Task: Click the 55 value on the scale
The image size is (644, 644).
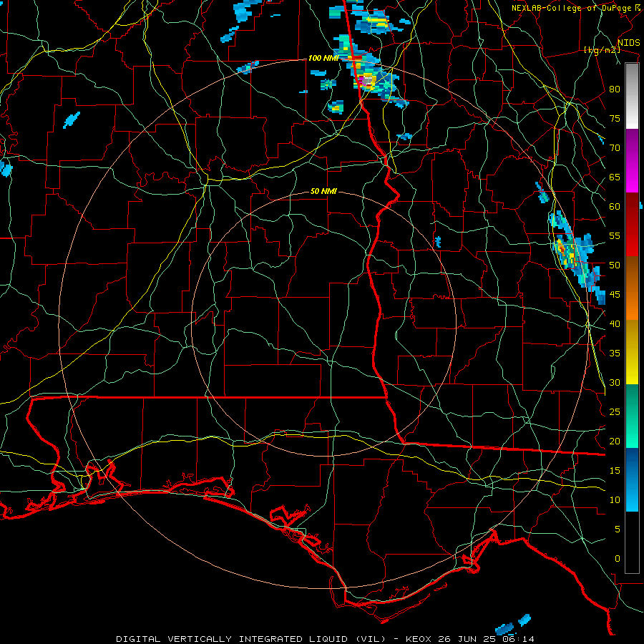Action: (x=615, y=236)
